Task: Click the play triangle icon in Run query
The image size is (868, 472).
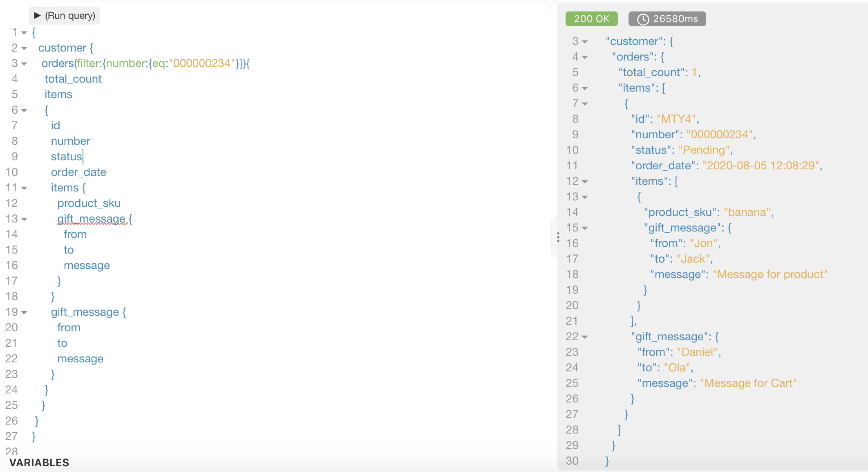Action: 38,16
